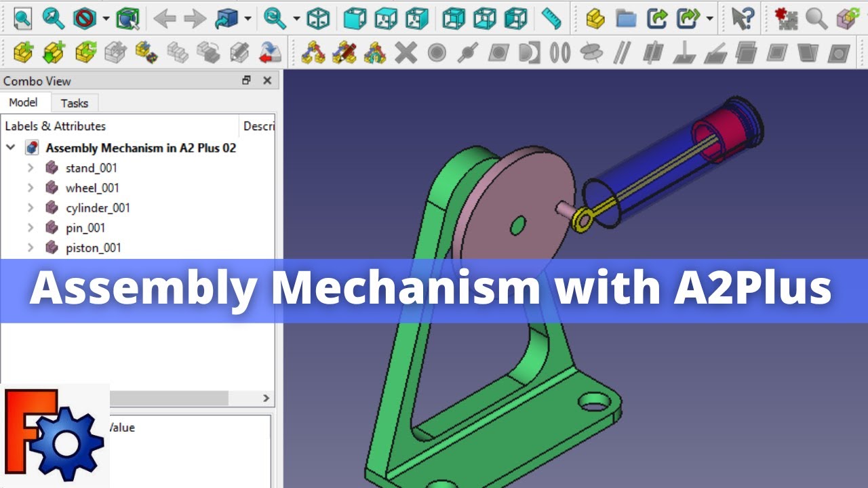This screenshot has width=868, height=488.
Task: Select the measure distance ruler tool
Action: (x=551, y=18)
